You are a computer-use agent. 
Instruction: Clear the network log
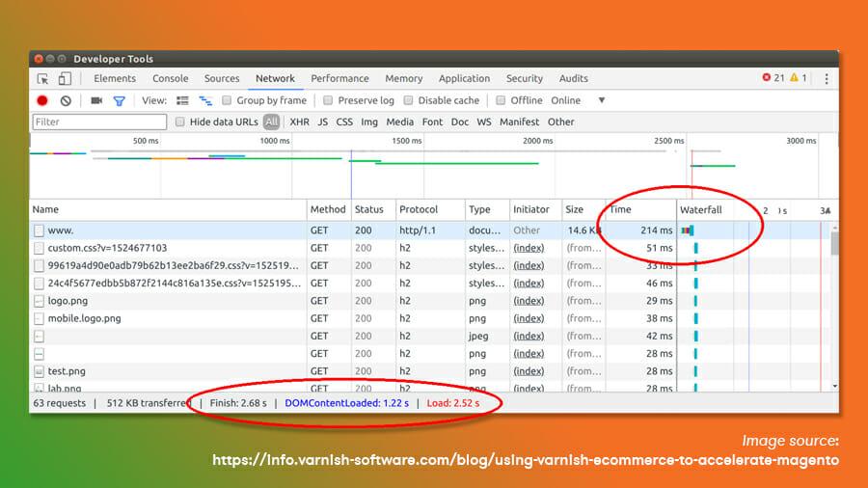(x=66, y=100)
